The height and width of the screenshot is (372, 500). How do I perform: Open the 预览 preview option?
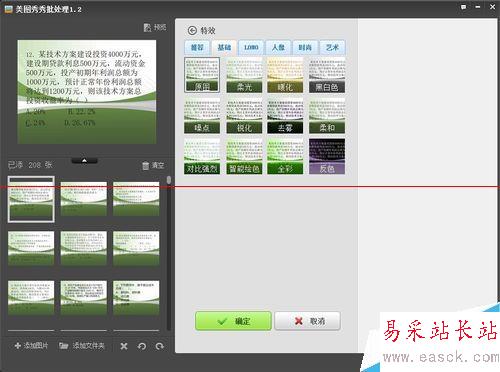155,27
